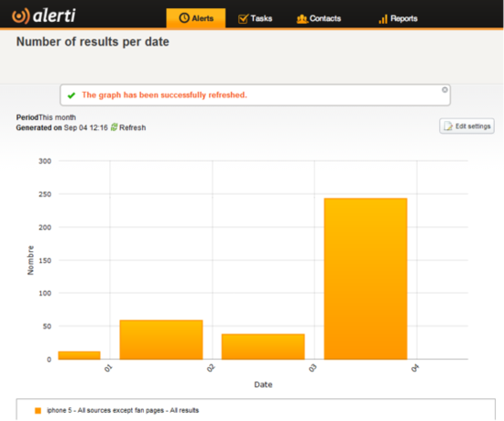This screenshot has height=421, width=504.
Task: Click the Edit settings button
Action: [x=466, y=126]
